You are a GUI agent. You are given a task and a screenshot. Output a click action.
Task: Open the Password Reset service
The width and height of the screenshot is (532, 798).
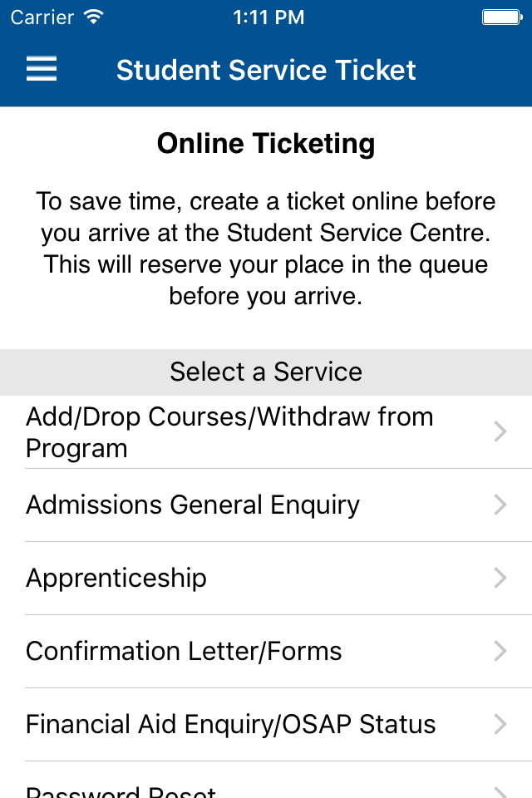point(266,781)
